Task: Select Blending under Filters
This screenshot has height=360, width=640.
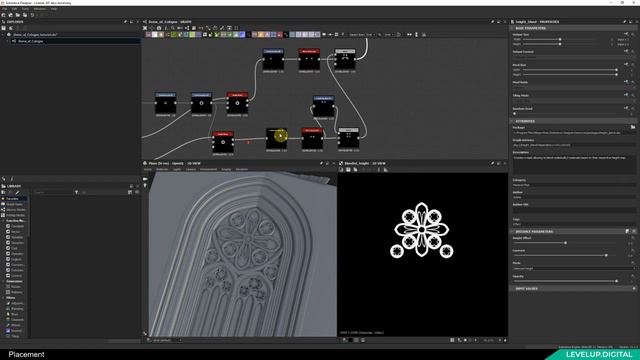Action: pos(17,309)
